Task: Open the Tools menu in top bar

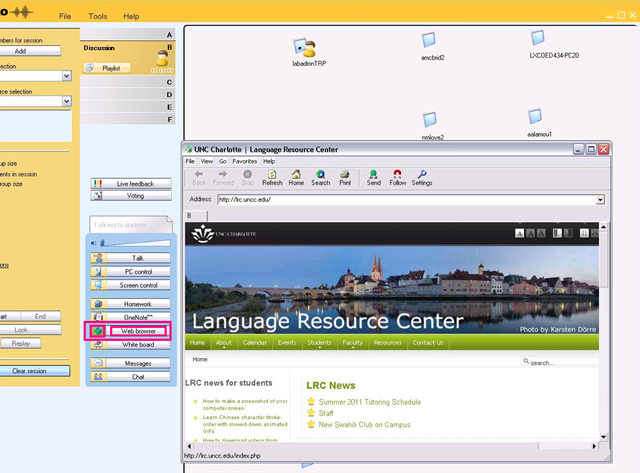Action: click(x=97, y=17)
